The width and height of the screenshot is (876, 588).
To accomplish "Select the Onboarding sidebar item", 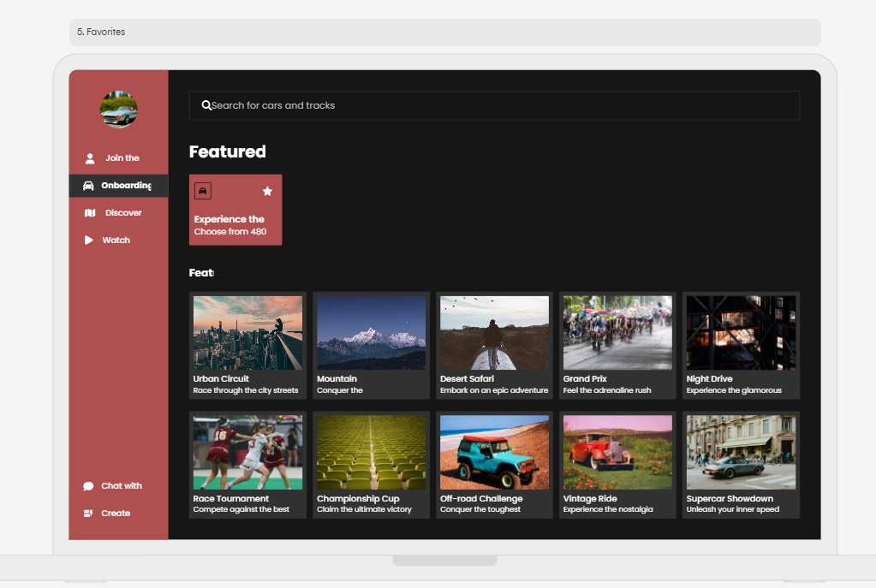I will (118, 186).
